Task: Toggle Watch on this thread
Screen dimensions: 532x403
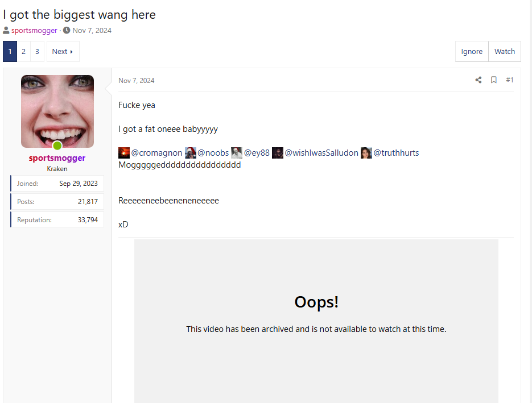Action: 504,52
